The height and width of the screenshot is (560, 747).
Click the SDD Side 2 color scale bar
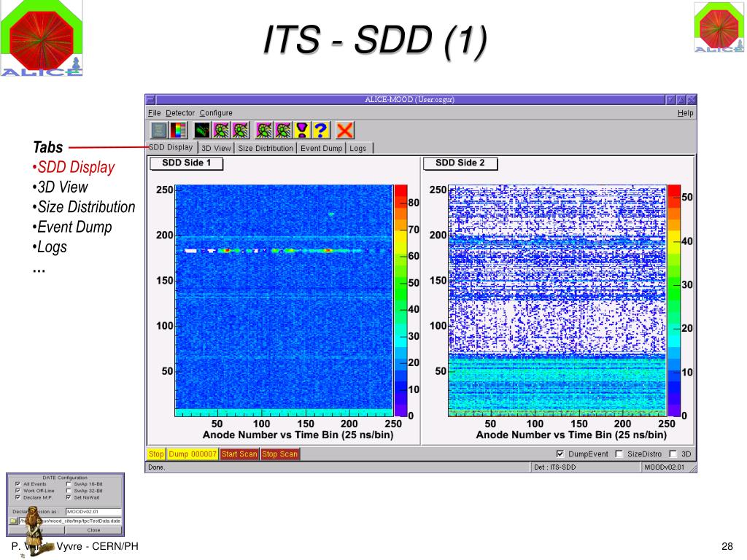[674, 300]
